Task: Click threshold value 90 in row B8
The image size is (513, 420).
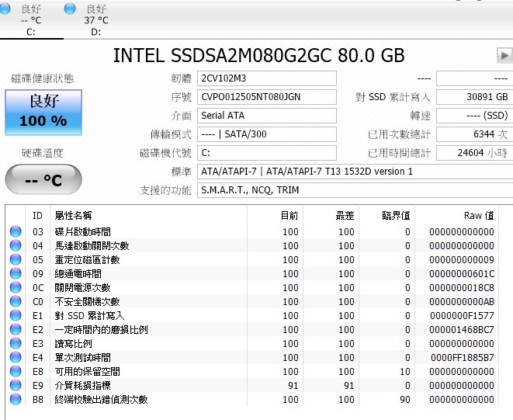Action: (x=405, y=399)
